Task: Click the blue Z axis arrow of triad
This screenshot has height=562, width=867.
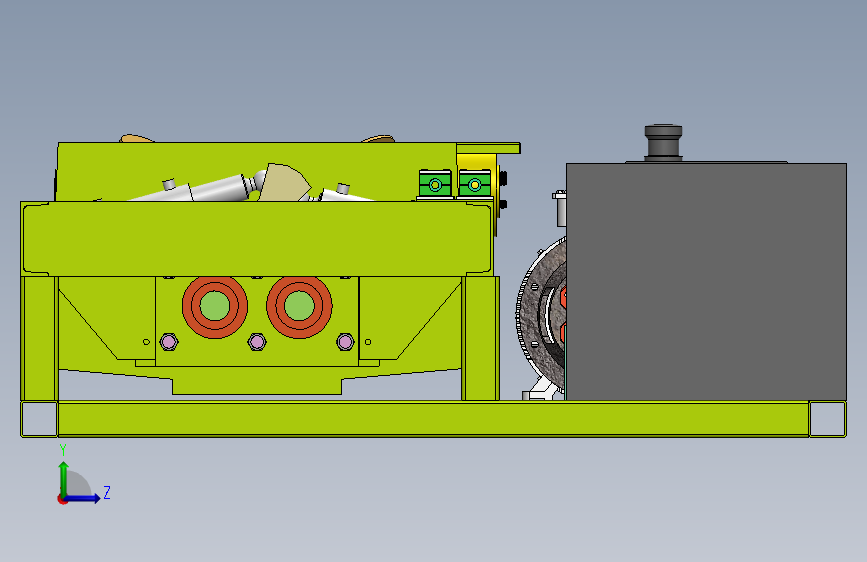Action: [x=83, y=498]
